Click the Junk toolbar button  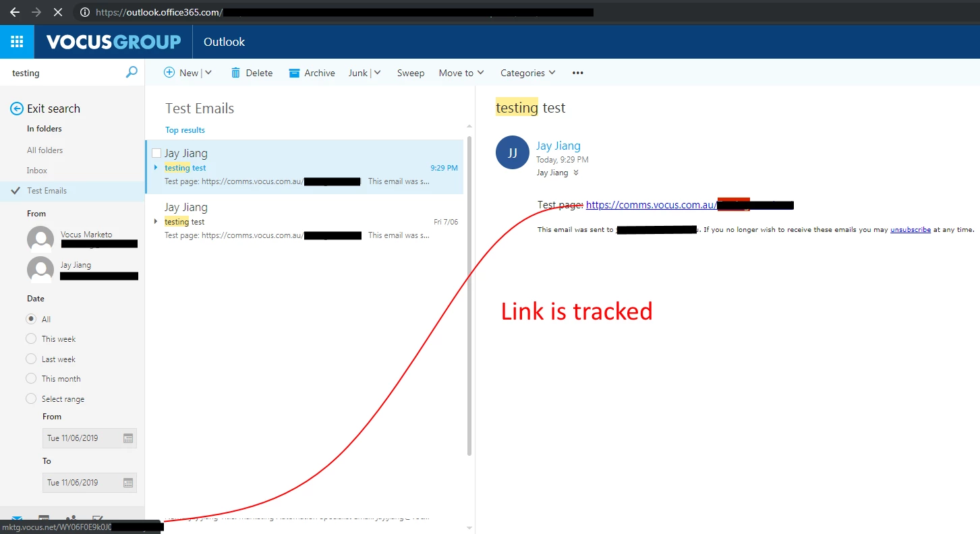click(358, 73)
